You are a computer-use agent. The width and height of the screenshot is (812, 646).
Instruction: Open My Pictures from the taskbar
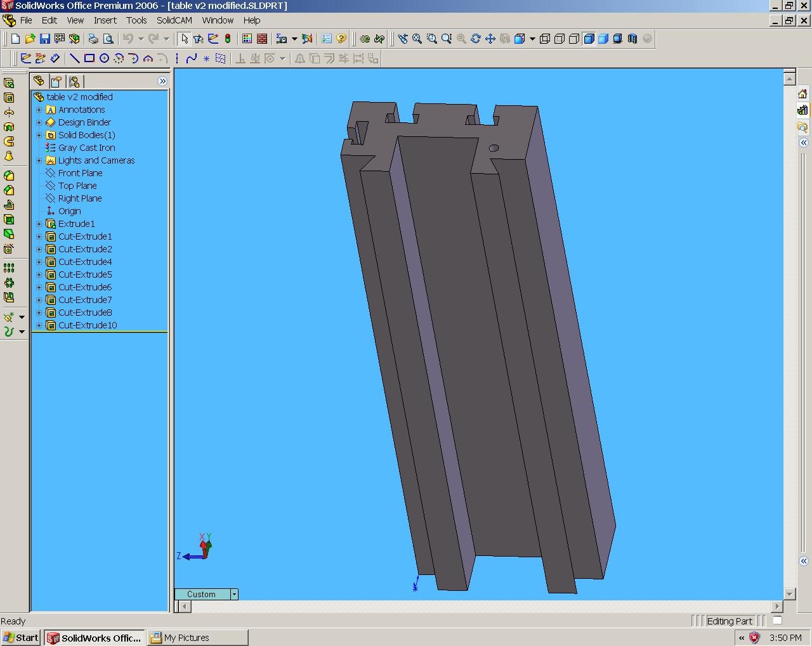coord(197,638)
